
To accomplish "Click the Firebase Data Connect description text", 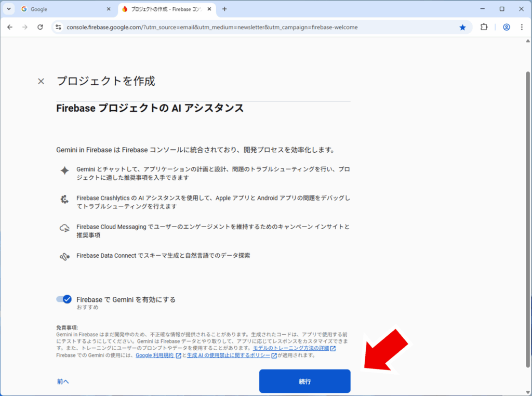I will [163, 256].
